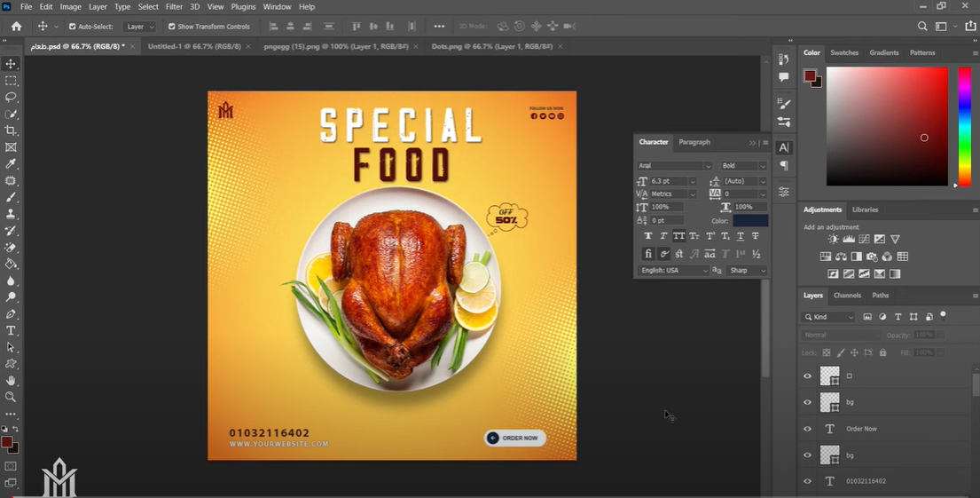980x498 pixels.
Task: Click the text Color swatch in Character panel
Action: pos(750,220)
